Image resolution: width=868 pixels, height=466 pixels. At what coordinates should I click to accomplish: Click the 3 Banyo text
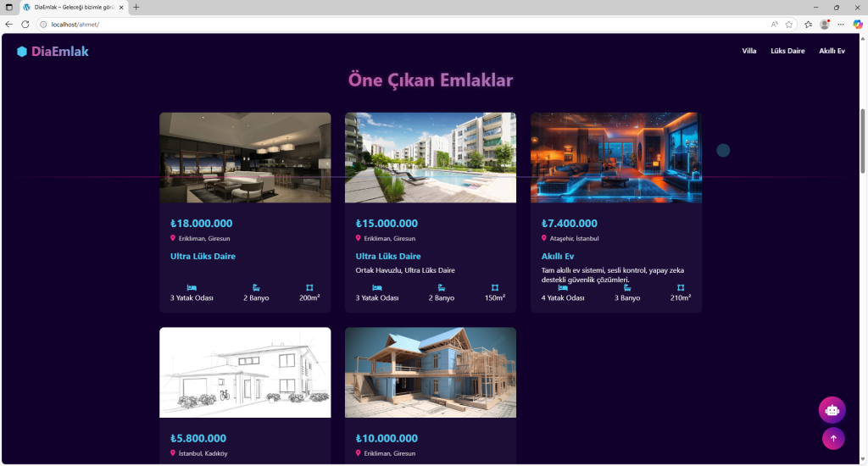pyautogui.click(x=627, y=297)
